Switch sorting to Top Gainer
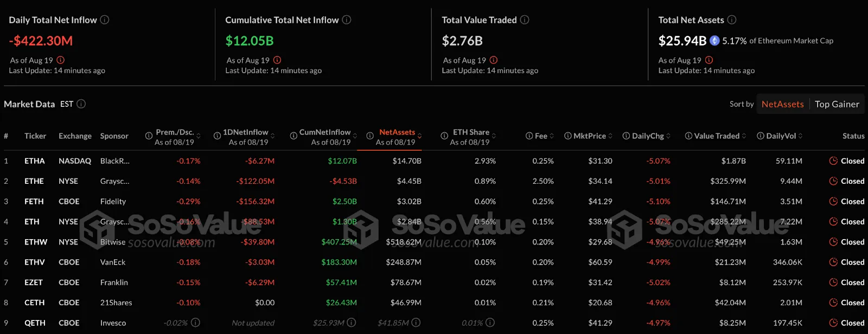 (837, 104)
